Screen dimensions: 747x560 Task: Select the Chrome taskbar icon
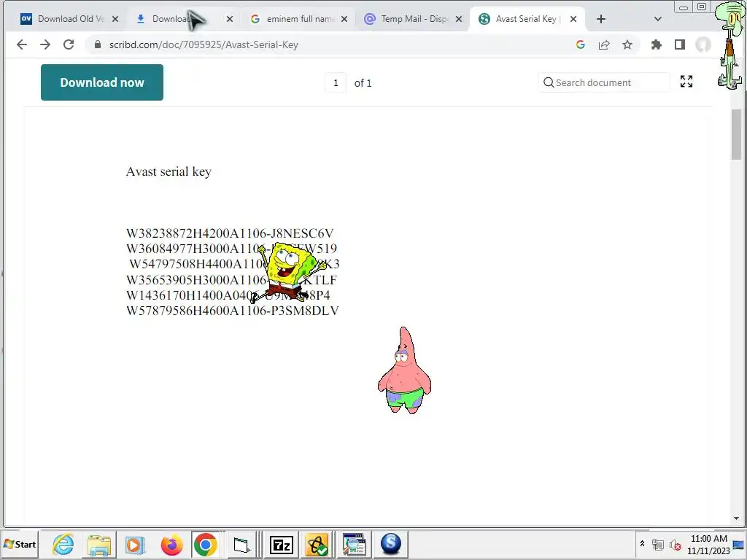pos(205,544)
